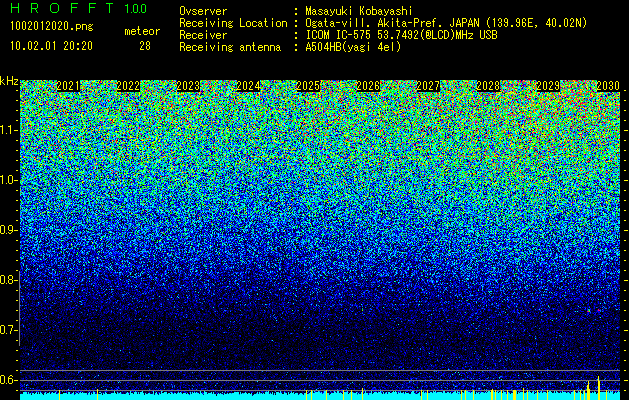Image resolution: width=629 pixels, height=400 pixels.
Task: Click the 2030 time marker
Action: tap(608, 86)
